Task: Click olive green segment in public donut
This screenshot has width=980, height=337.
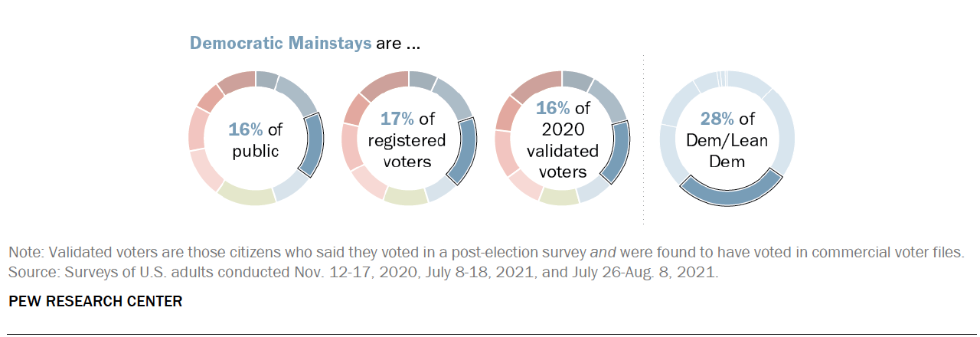Action: pyautogui.click(x=247, y=196)
